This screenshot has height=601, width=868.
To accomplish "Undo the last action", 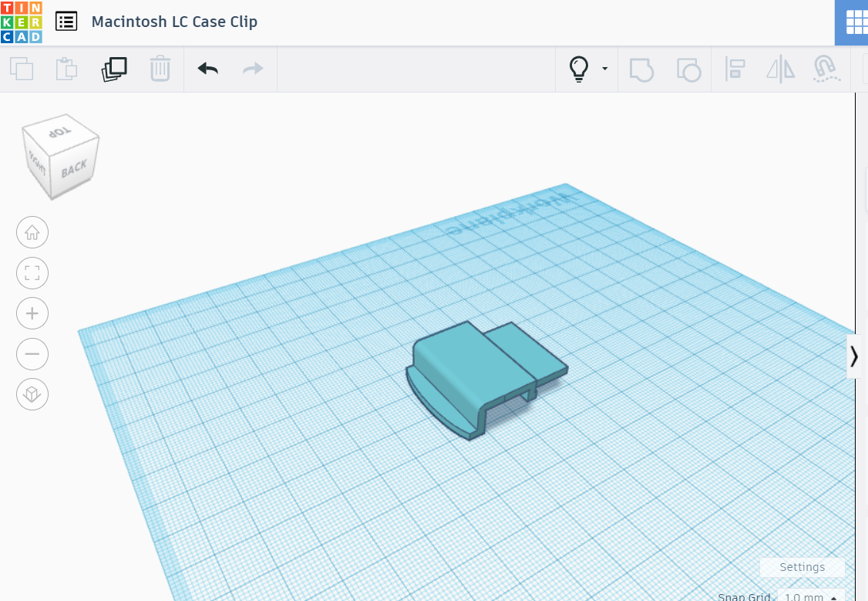I will 207,69.
